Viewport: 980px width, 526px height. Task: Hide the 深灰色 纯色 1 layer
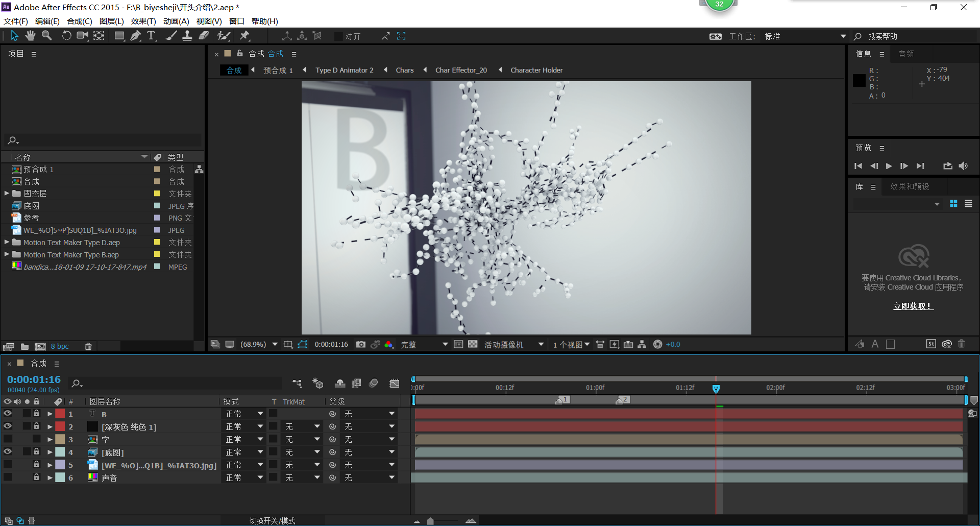pyautogui.click(x=8, y=426)
